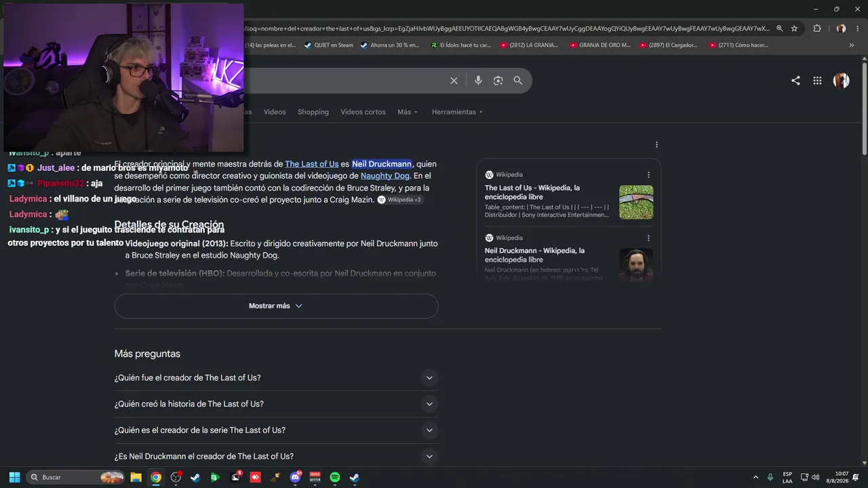Click the 'Más preguntas' heading
Viewport: 868px width, 488px height.
point(147,354)
